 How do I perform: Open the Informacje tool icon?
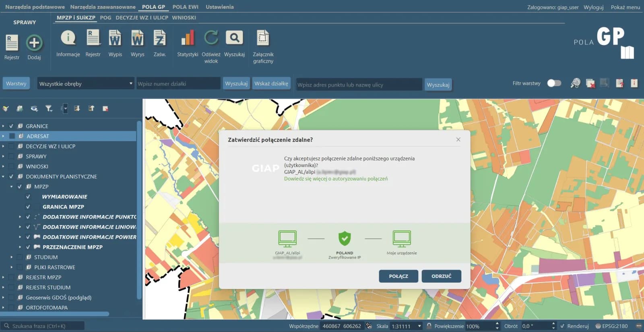tap(68, 38)
